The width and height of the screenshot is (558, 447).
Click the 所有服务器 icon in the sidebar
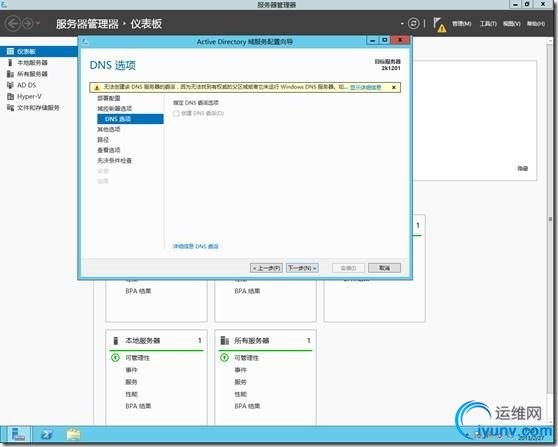pos(10,74)
